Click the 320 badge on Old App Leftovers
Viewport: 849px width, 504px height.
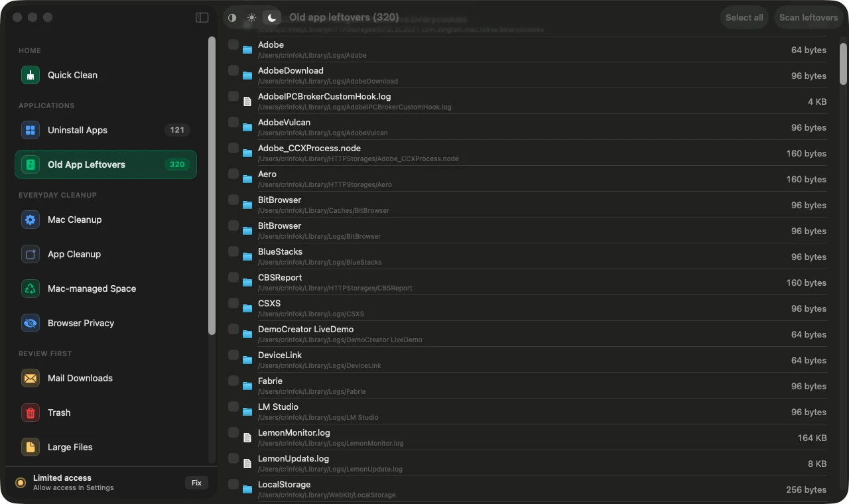pyautogui.click(x=177, y=164)
